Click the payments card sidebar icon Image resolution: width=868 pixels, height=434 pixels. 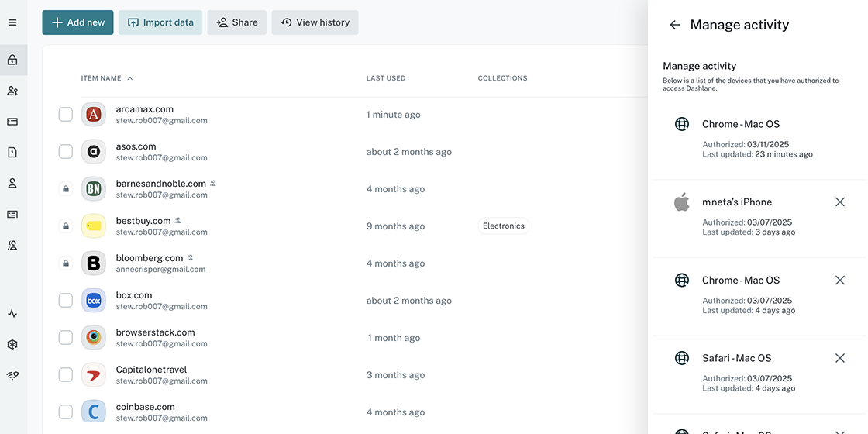pos(12,122)
